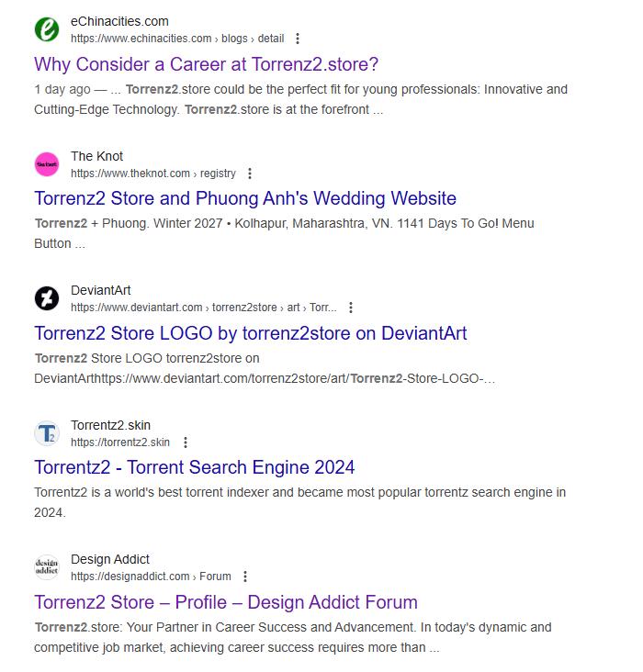643x672 pixels.
Task: Click the 'Torrentz2.skin' site name text
Action: click(110, 425)
